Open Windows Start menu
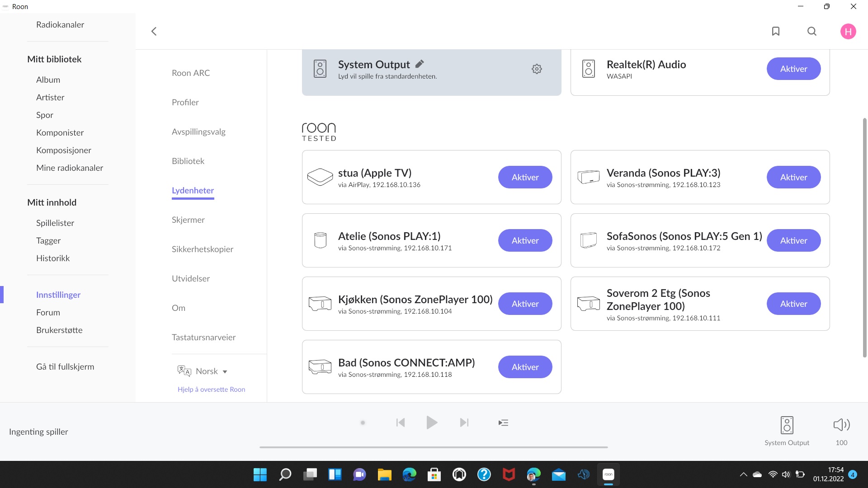This screenshot has width=868, height=488. click(x=260, y=474)
